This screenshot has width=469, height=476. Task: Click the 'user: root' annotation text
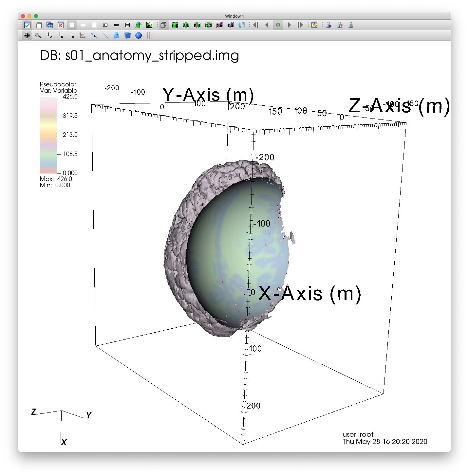click(x=358, y=434)
